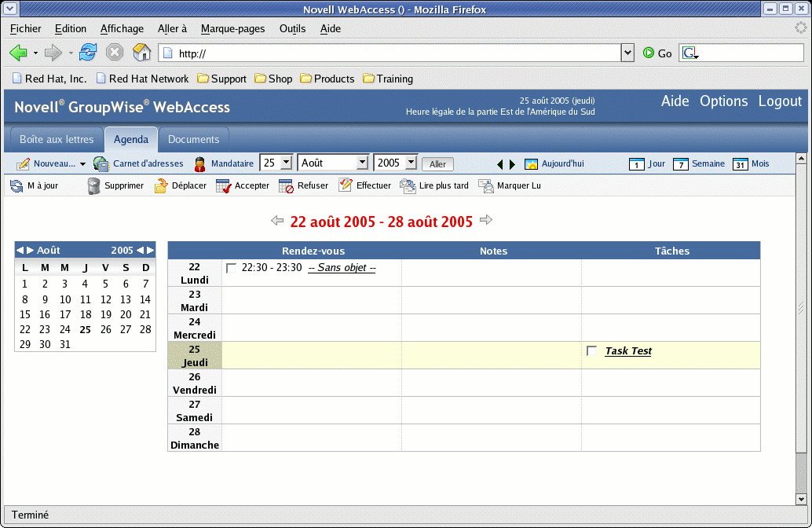812x528 pixels.
Task: Open the Fichier menu
Action: click(25, 28)
